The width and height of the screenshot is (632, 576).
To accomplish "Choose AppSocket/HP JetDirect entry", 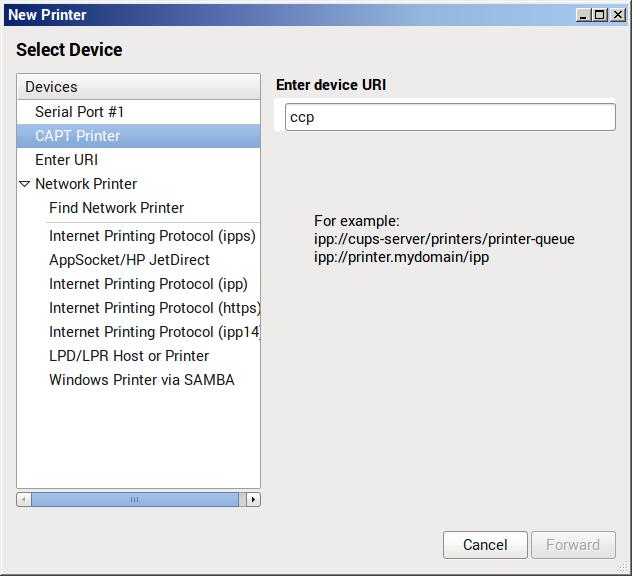I will click(x=129, y=260).
